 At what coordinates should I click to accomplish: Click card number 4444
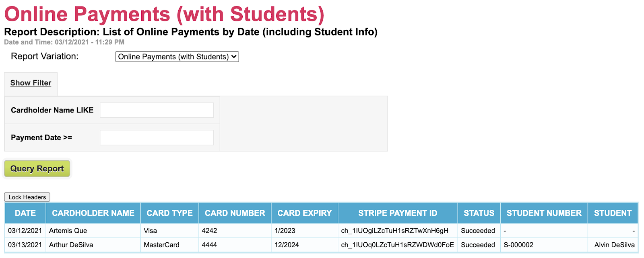209,245
